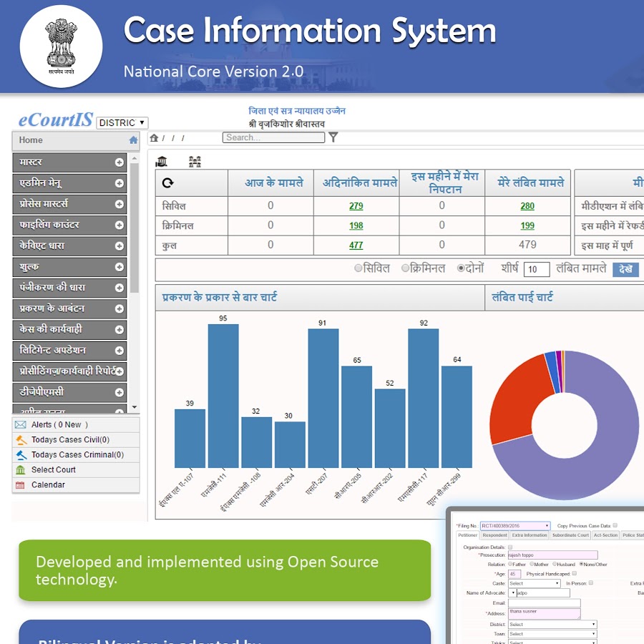
Task: Click the देखें button
Action: [625, 270]
